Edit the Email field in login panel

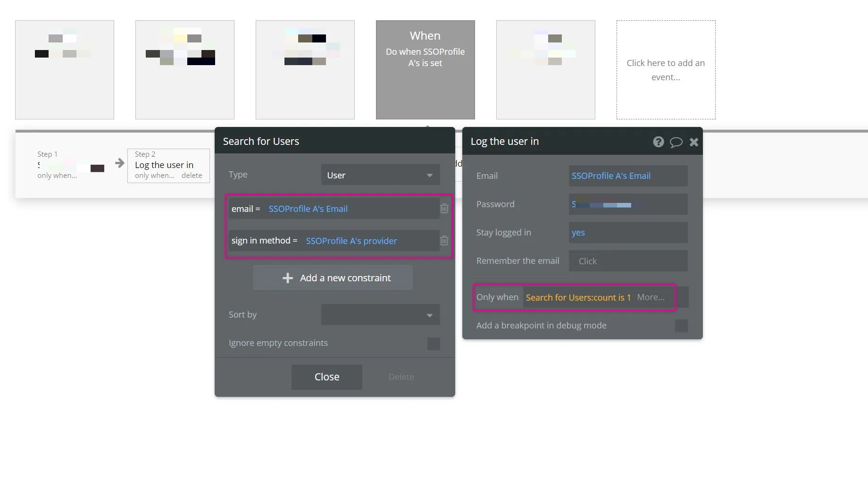click(x=628, y=176)
